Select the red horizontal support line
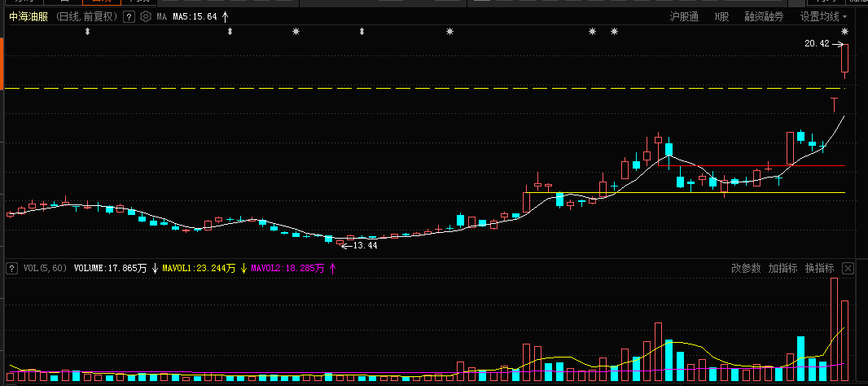Viewport: 868px width, 386px height. [752, 165]
